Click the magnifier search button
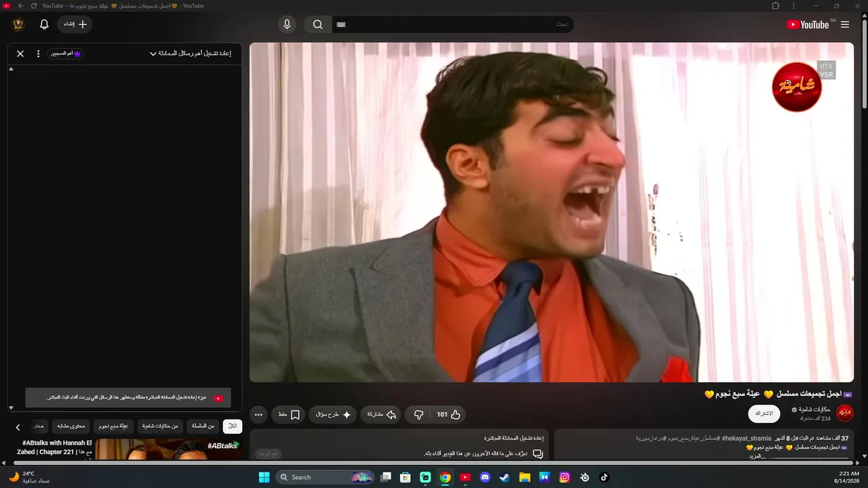The height and width of the screenshot is (488, 868). pos(317,24)
